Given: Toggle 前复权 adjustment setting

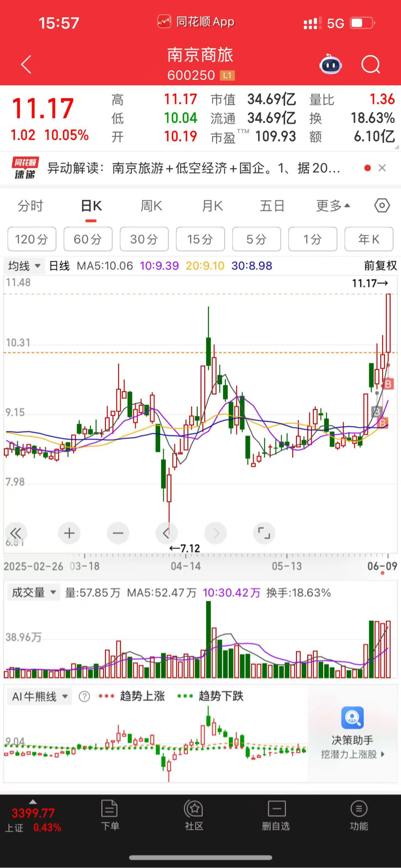Looking at the screenshot, I should point(381,266).
